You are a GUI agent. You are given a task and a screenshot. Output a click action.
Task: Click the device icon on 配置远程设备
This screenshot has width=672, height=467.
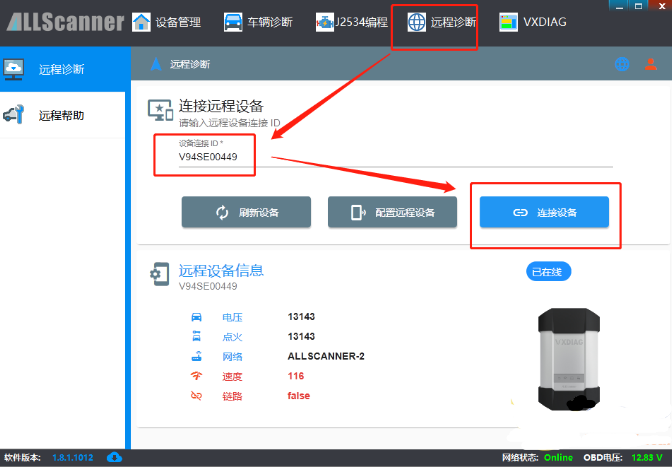coord(357,213)
